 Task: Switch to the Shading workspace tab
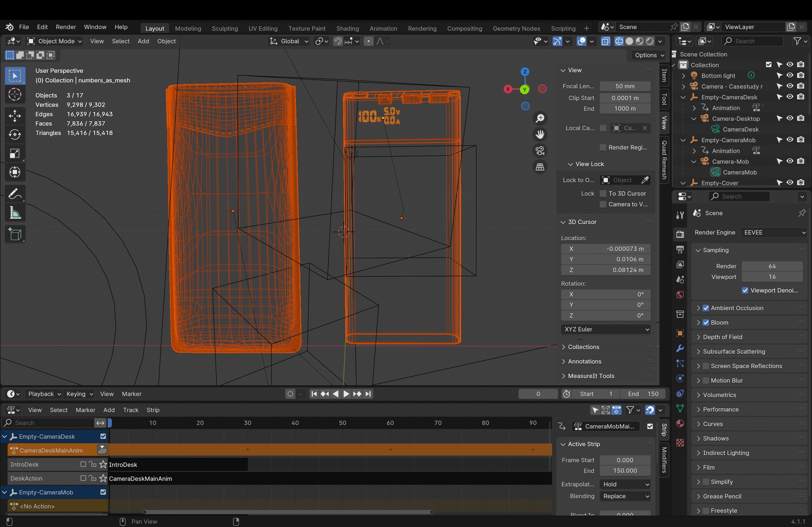347,28
